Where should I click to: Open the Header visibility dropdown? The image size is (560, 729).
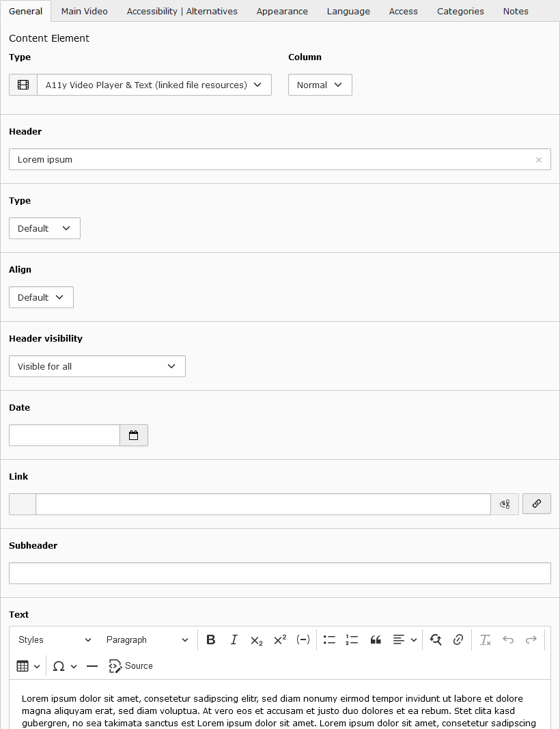(x=97, y=366)
